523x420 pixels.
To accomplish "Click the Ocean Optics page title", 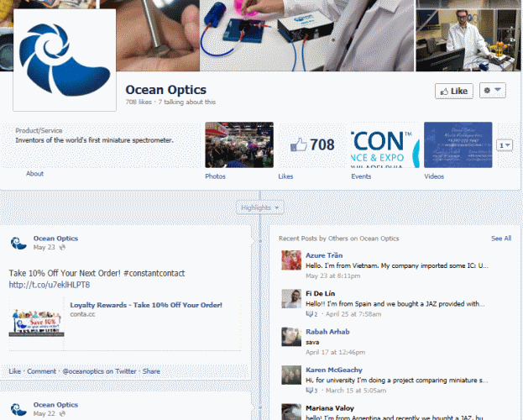I will point(165,90).
